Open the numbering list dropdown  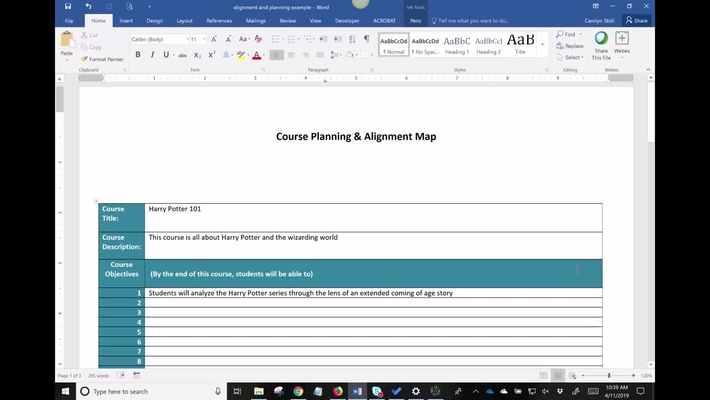tap(298, 39)
